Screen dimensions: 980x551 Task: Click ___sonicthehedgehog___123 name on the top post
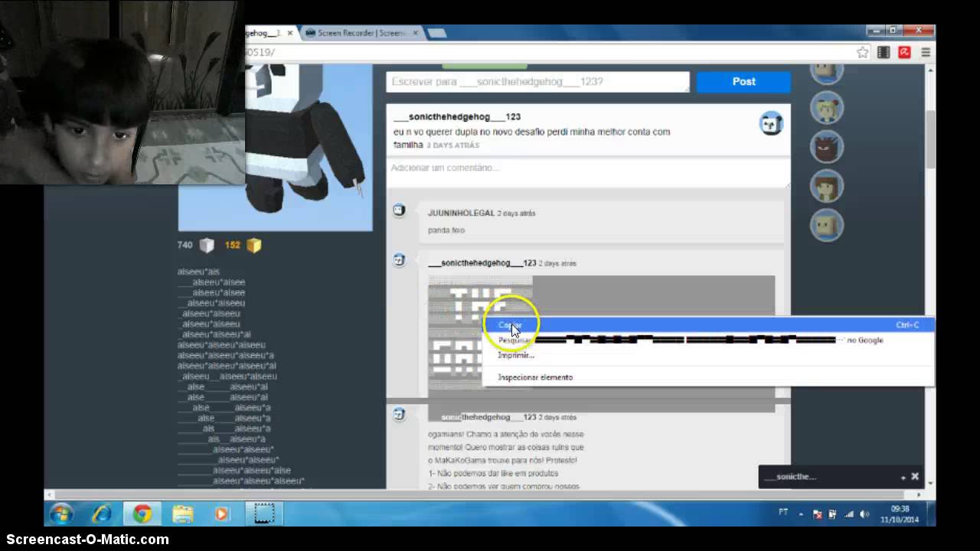point(456,117)
